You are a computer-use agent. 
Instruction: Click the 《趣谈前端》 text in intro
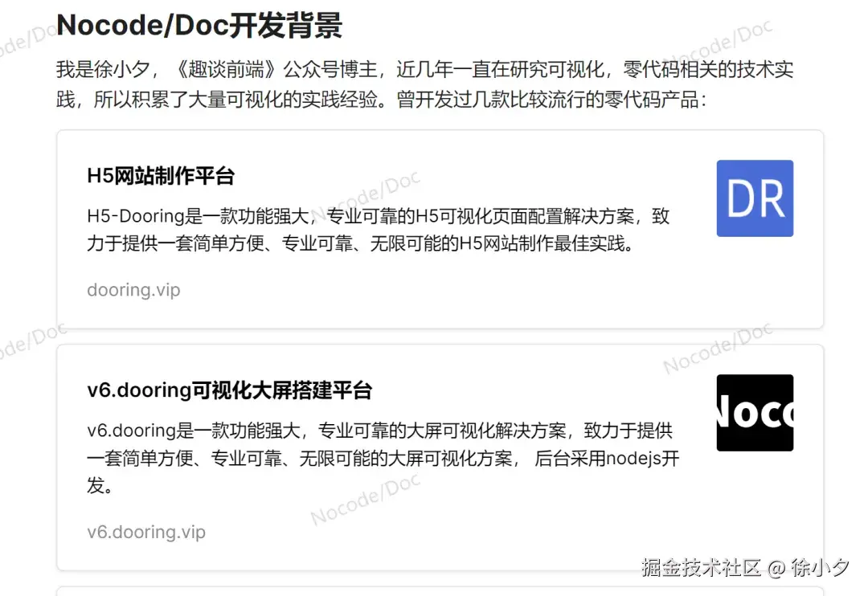[x=225, y=70]
